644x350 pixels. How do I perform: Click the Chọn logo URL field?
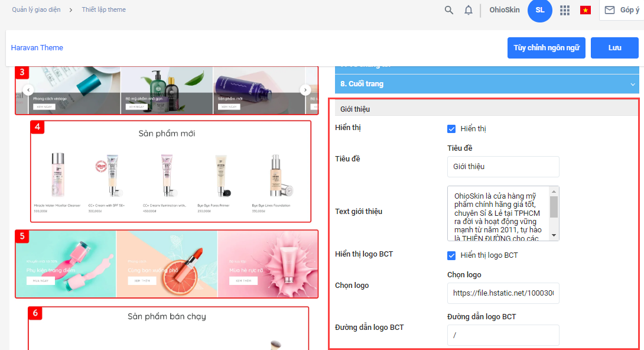[x=503, y=293]
